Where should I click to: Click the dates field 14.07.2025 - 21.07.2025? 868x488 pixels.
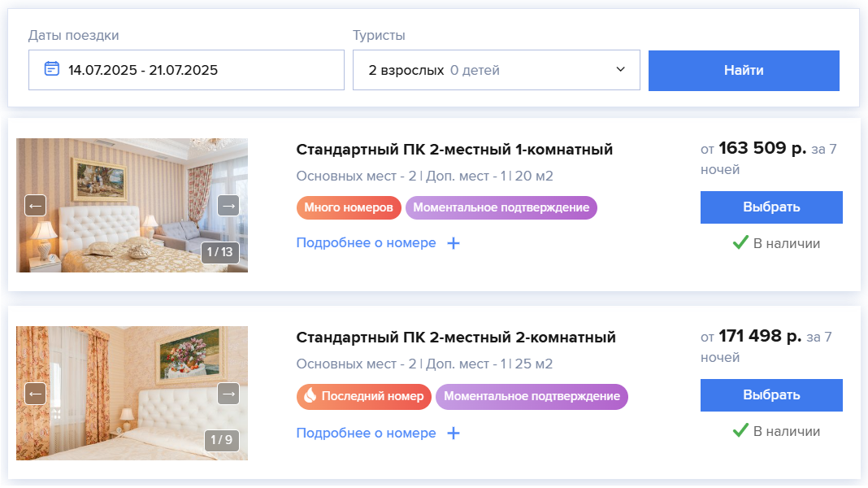(186, 70)
